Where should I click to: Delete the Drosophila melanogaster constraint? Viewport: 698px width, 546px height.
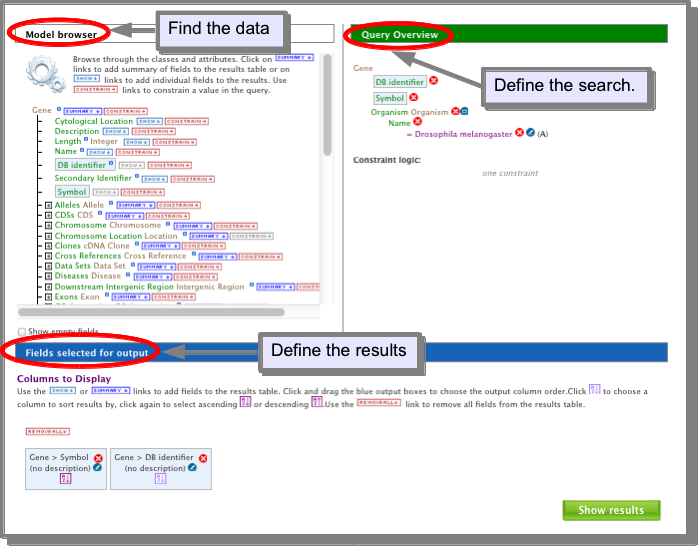pos(519,132)
